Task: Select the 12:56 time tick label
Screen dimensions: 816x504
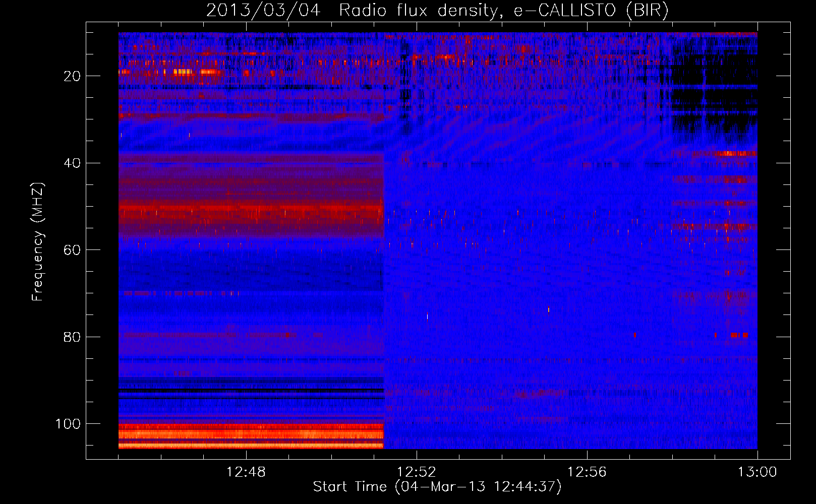Action: coord(587,472)
